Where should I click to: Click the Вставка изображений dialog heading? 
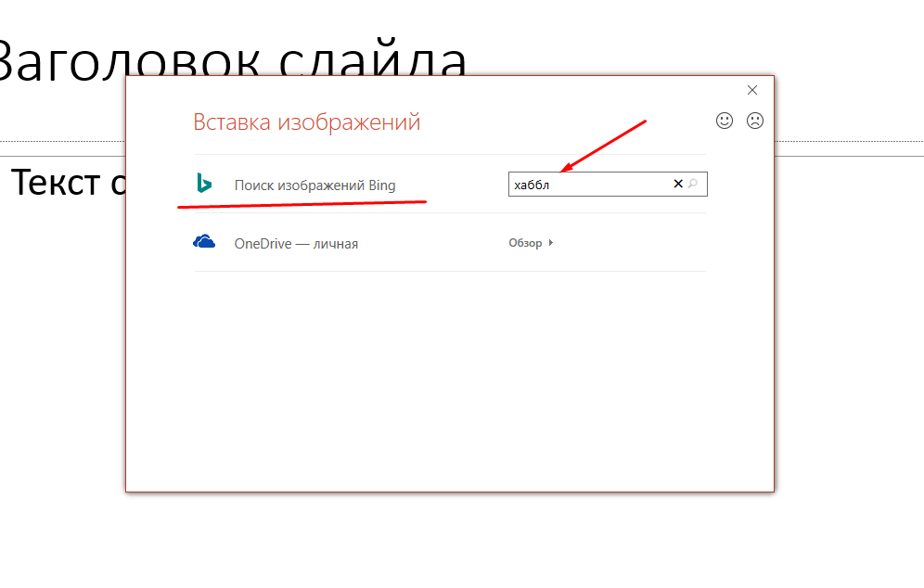click(x=306, y=122)
